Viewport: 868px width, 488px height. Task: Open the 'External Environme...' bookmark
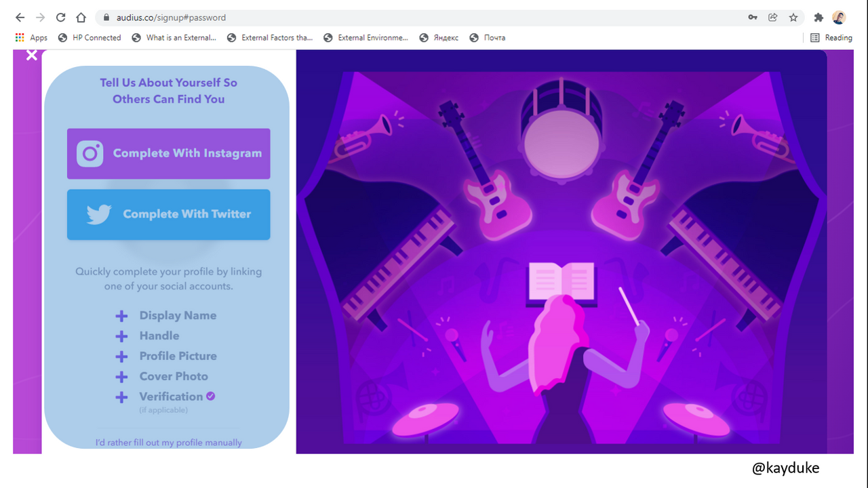pos(366,38)
